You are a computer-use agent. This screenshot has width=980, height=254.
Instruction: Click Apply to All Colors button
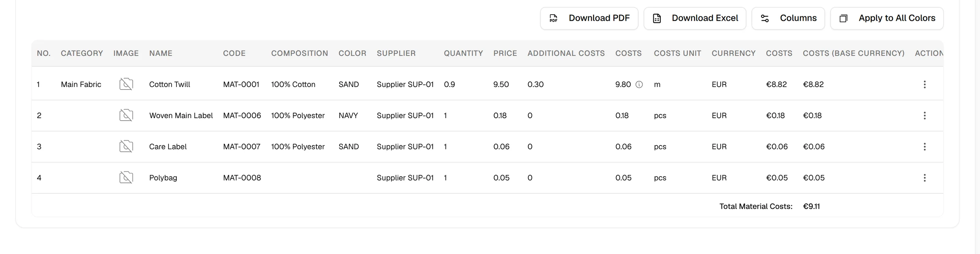point(886,18)
